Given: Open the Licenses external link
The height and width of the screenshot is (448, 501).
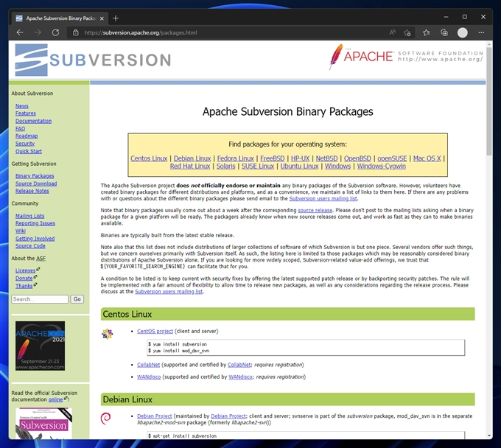Looking at the screenshot, I should pyautogui.click(x=25, y=270).
